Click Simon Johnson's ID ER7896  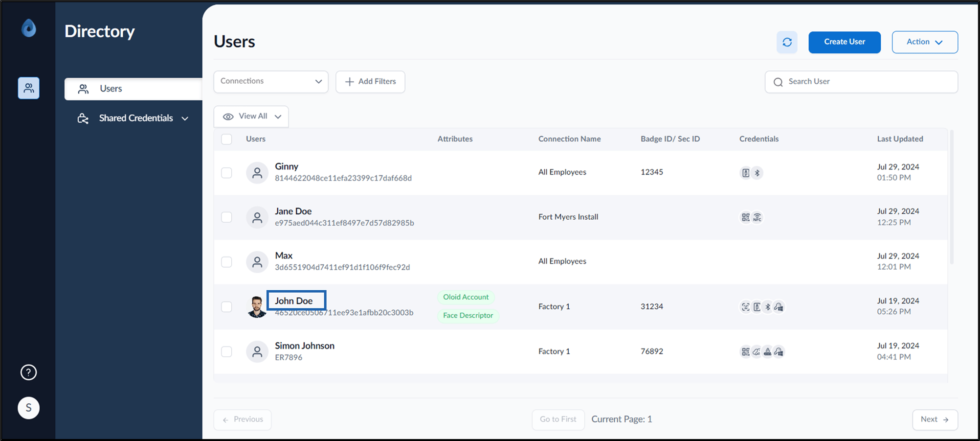click(x=289, y=357)
